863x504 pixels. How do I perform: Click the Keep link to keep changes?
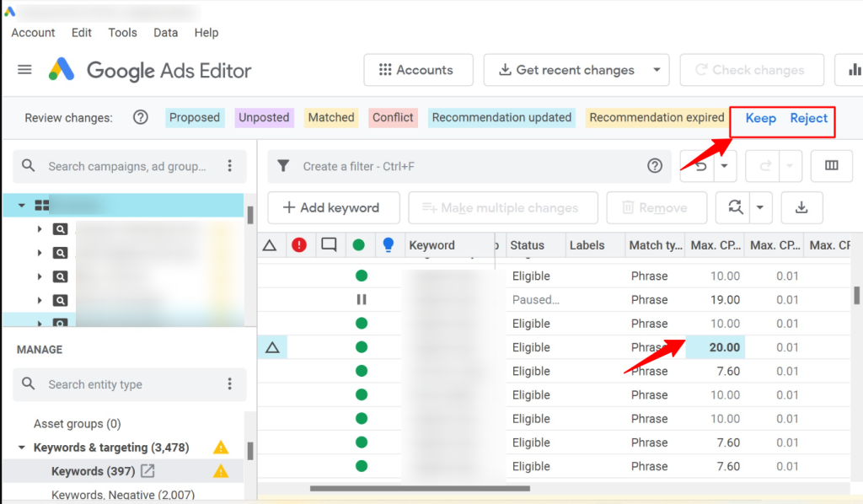point(760,118)
